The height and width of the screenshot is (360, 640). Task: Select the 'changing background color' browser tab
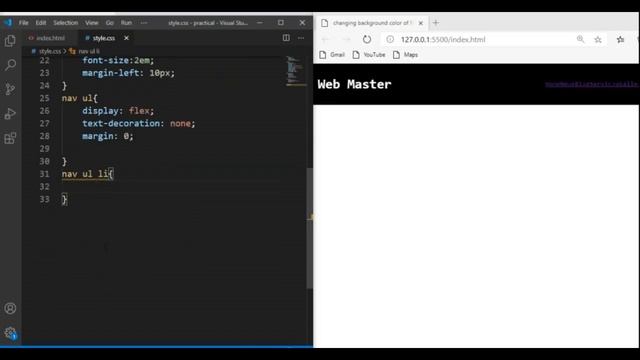[x=372, y=23]
